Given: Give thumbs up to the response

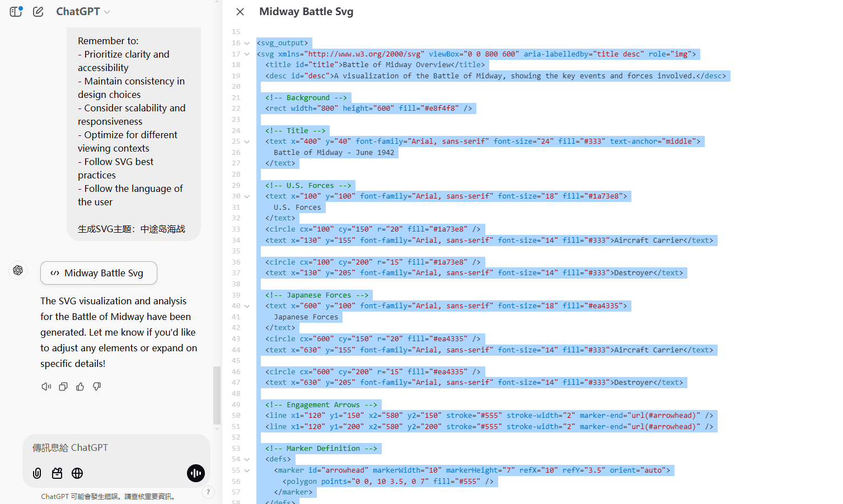Looking at the screenshot, I should point(80,387).
